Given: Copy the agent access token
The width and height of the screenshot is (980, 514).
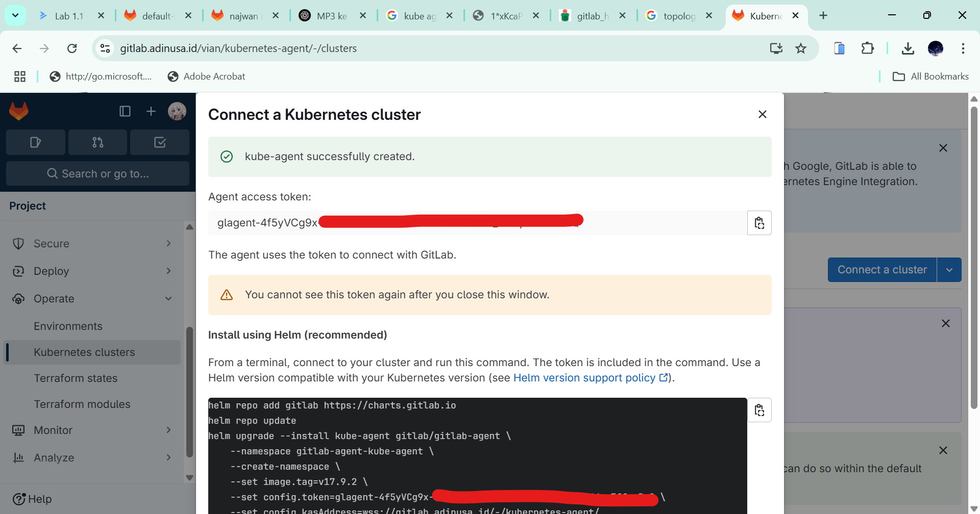Looking at the screenshot, I should (759, 223).
